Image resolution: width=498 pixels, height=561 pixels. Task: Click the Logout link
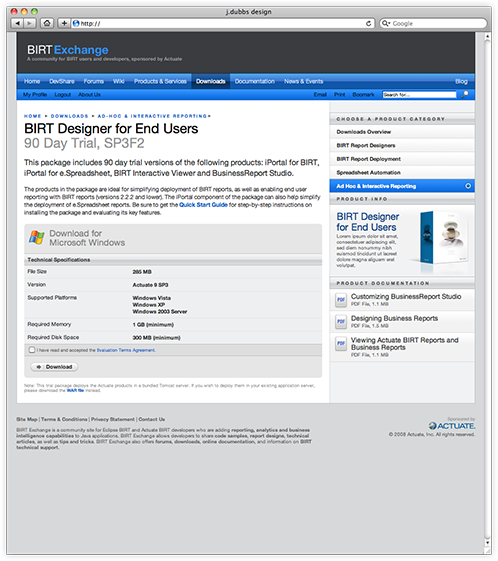63,94
